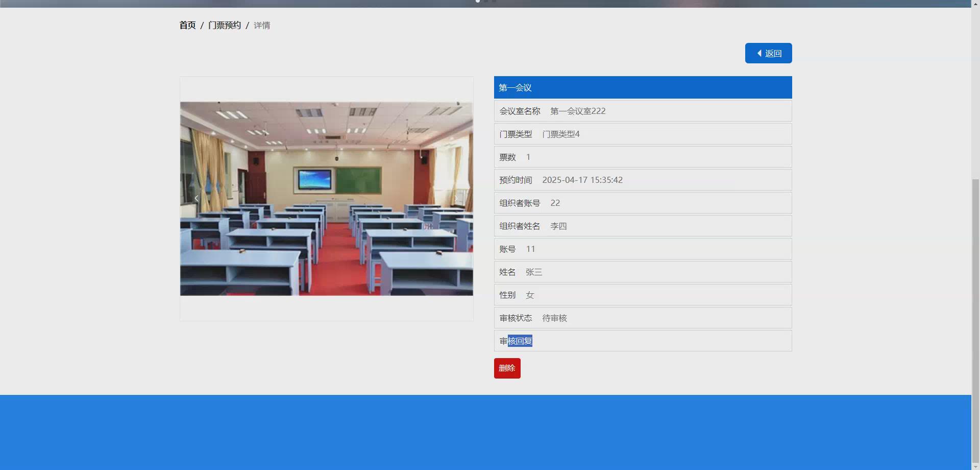Image resolution: width=980 pixels, height=470 pixels.
Task: Toggle selection of highlighted 审核回复 text
Action: [520, 341]
